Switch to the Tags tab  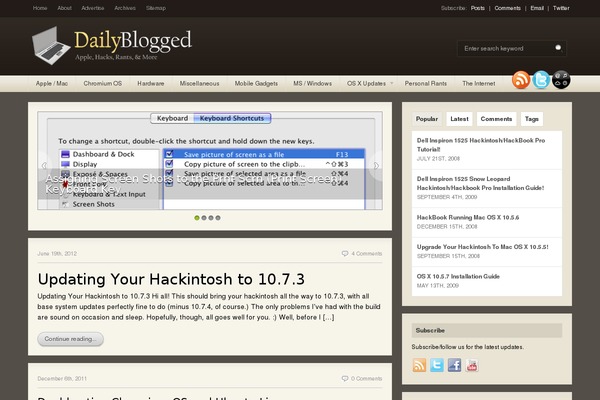[532, 119]
